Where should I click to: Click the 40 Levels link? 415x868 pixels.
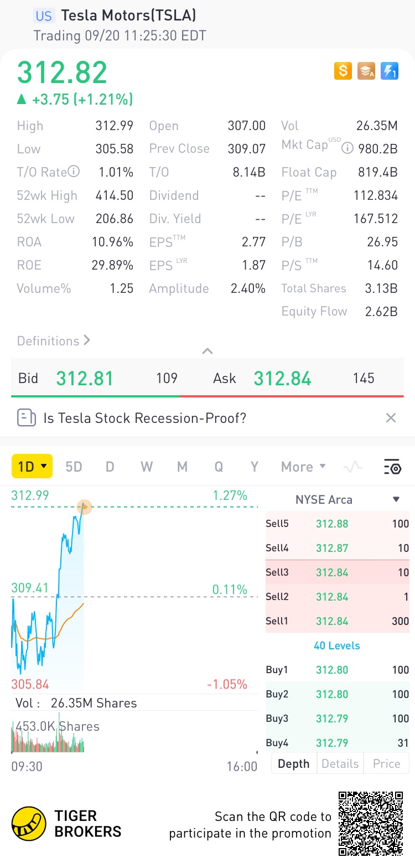(x=336, y=645)
